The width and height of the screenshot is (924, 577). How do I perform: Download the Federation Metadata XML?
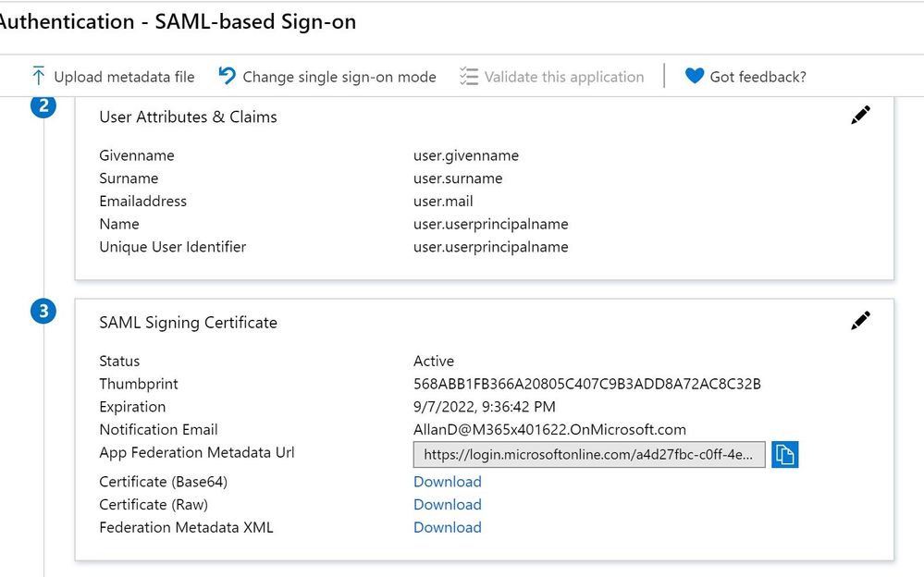448,528
